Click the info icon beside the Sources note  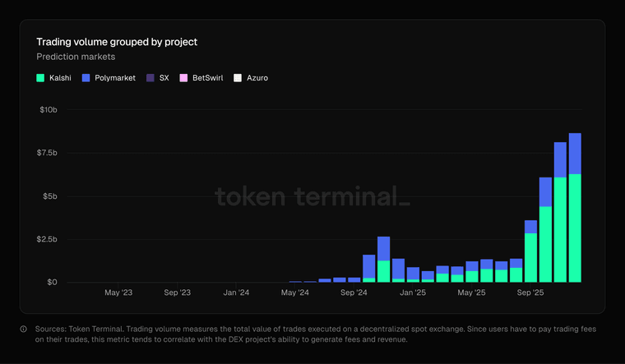tap(23, 329)
